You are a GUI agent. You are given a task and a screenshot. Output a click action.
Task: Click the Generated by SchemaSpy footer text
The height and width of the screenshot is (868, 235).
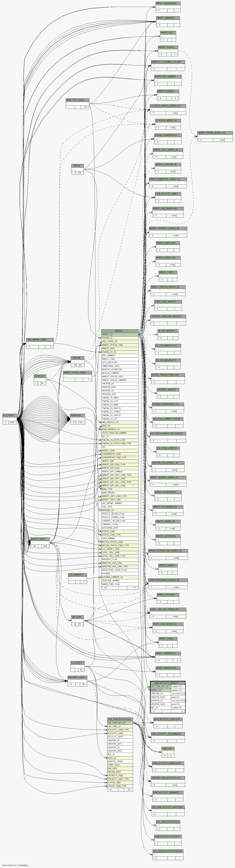click(x=15, y=865)
